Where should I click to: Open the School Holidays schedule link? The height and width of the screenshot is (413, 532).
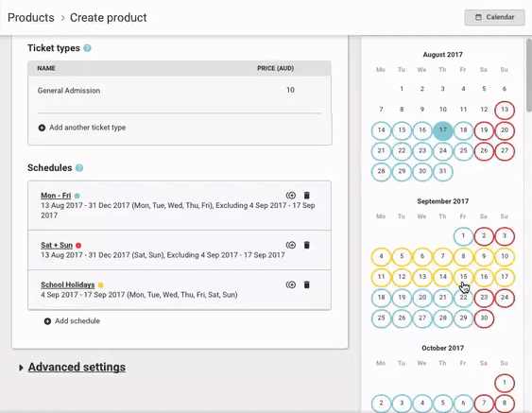[68, 284]
